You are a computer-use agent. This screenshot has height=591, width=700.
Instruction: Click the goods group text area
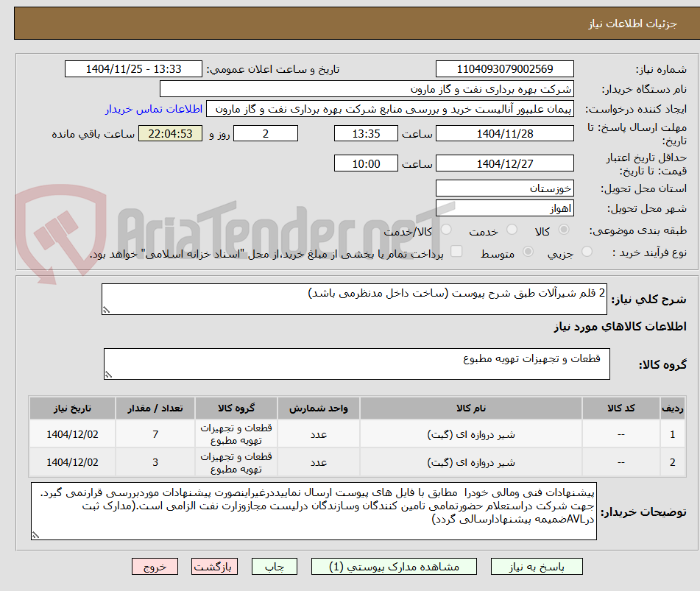tap(357, 364)
